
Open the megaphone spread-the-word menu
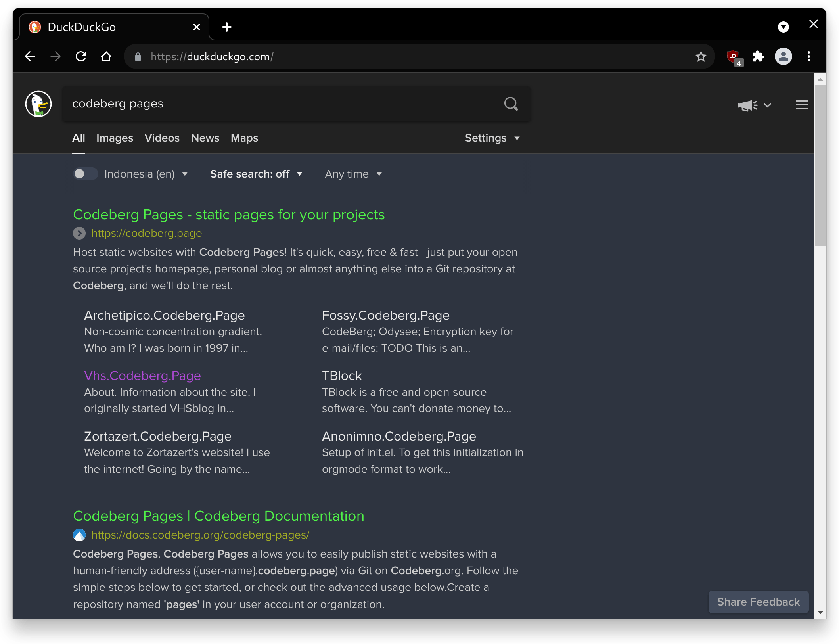click(754, 105)
